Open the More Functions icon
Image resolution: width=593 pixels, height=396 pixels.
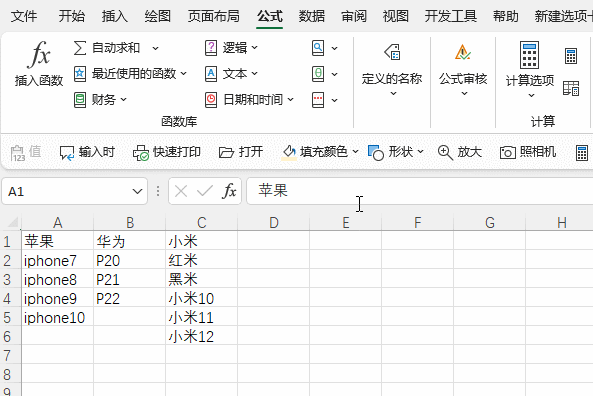click(318, 100)
